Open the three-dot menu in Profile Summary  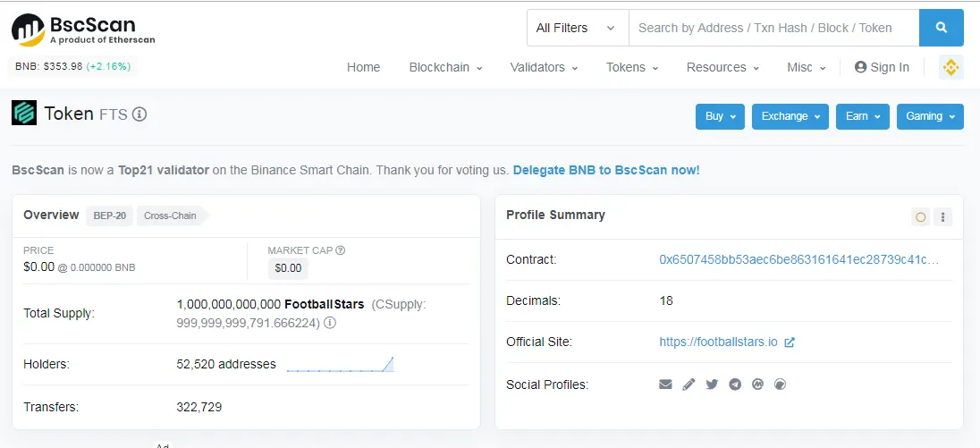tap(943, 217)
